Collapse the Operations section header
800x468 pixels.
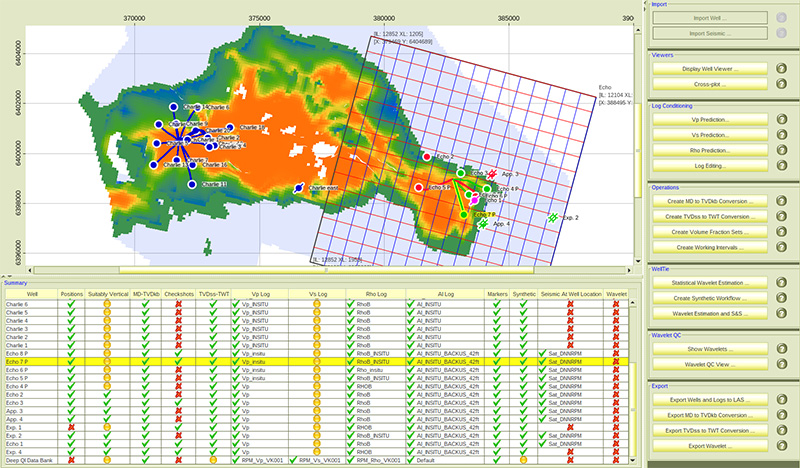pyautogui.click(x=666, y=187)
